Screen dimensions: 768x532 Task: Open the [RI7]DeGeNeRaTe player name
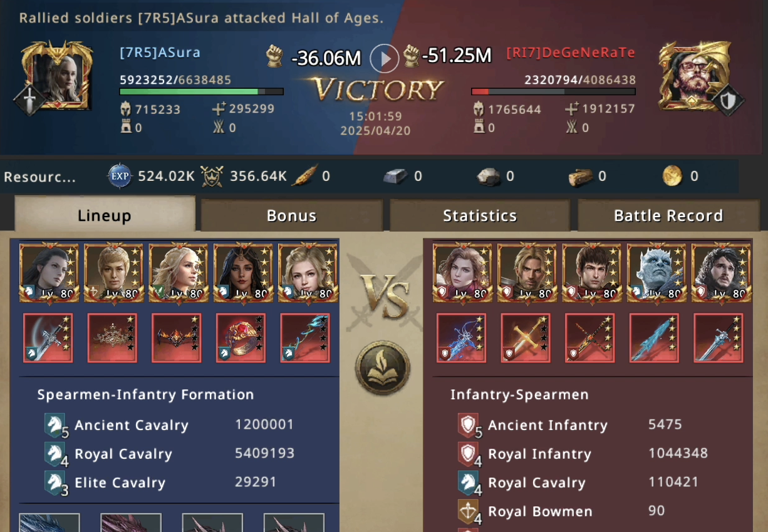point(571,53)
